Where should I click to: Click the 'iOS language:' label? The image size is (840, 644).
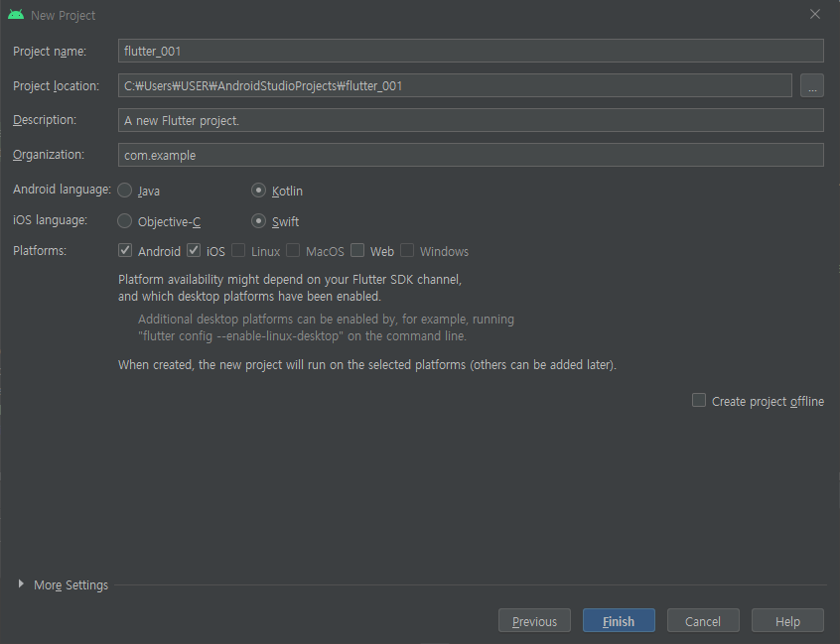50,220
